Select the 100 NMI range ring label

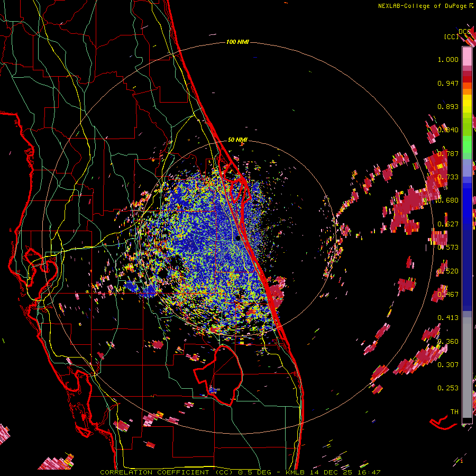237,42
